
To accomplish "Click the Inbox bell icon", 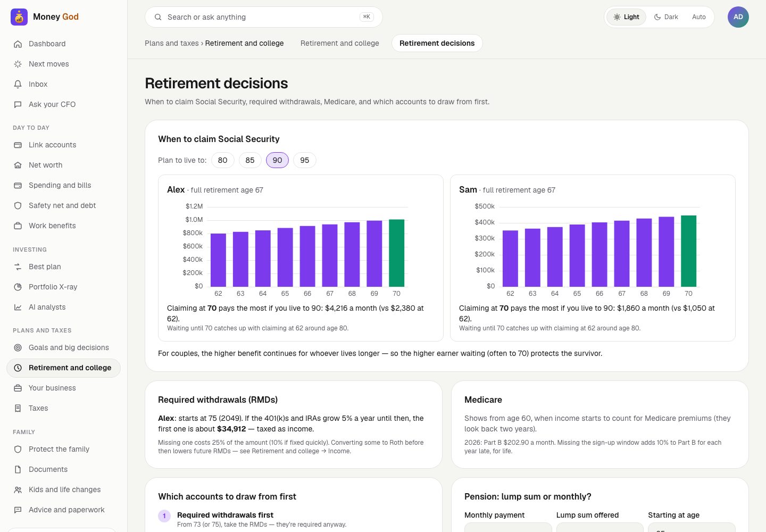I will click(x=18, y=84).
